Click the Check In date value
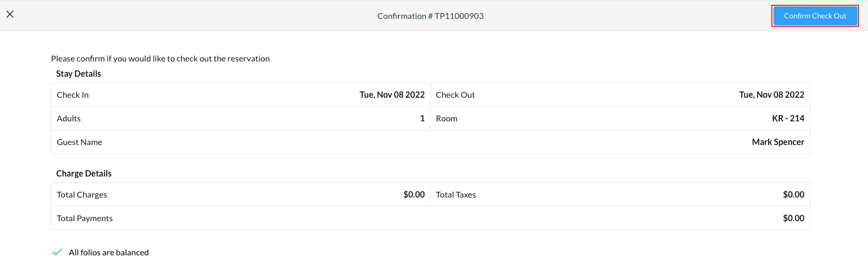Viewport: 868px width, 269px height. pos(392,95)
